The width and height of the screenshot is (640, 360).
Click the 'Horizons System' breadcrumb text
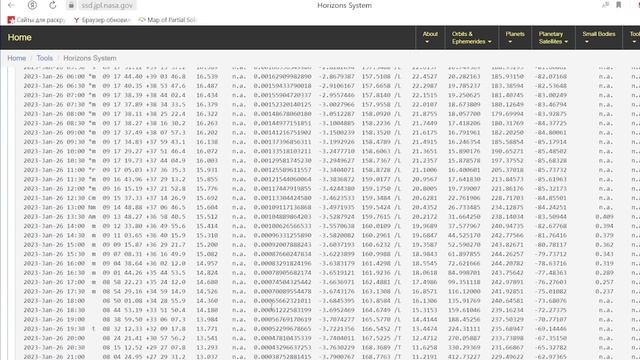coord(90,58)
